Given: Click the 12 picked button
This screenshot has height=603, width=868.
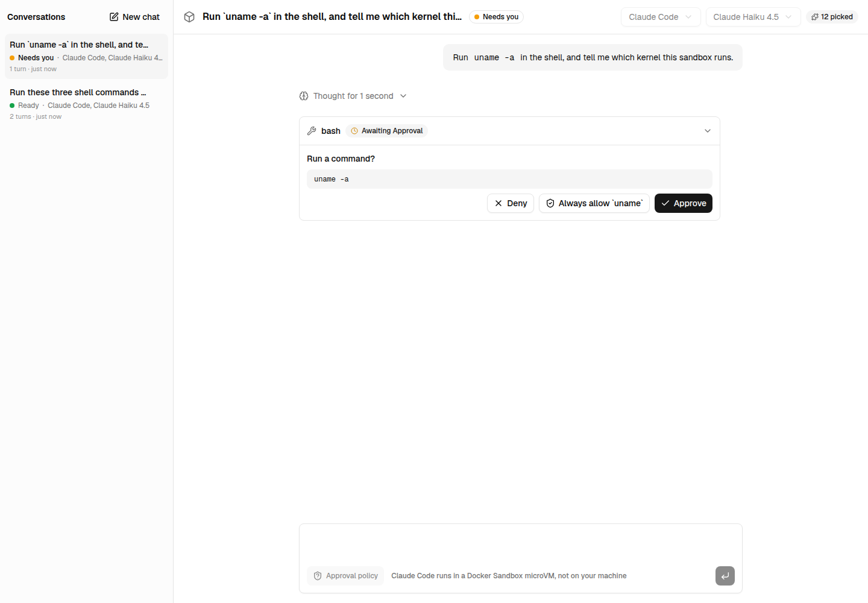Looking at the screenshot, I should coord(832,17).
